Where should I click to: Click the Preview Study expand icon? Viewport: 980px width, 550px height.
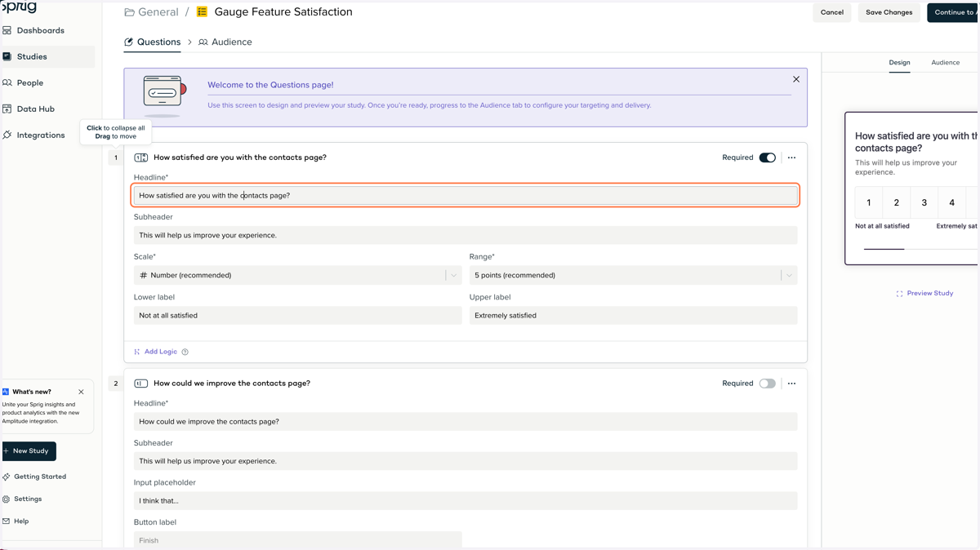[899, 294]
